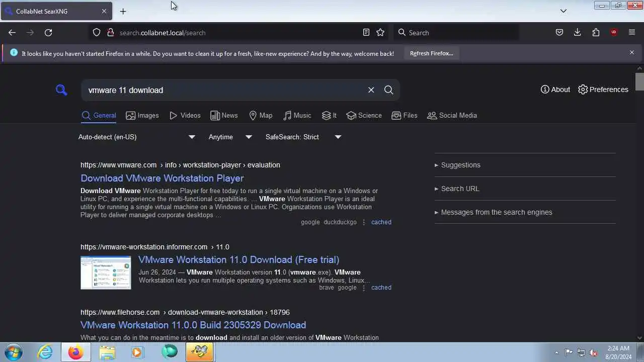The width and height of the screenshot is (644, 362).
Task: Click the SearXNG magnifier logo
Action: [x=61, y=90]
